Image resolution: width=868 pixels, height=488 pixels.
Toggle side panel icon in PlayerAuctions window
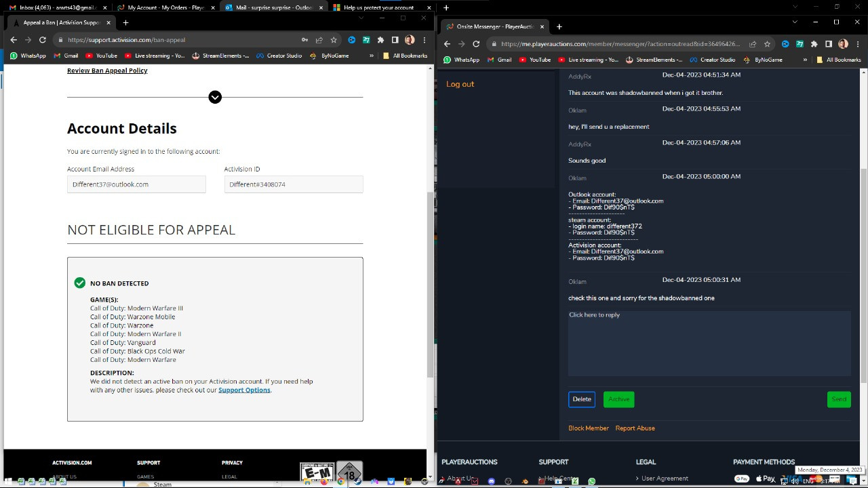(829, 44)
